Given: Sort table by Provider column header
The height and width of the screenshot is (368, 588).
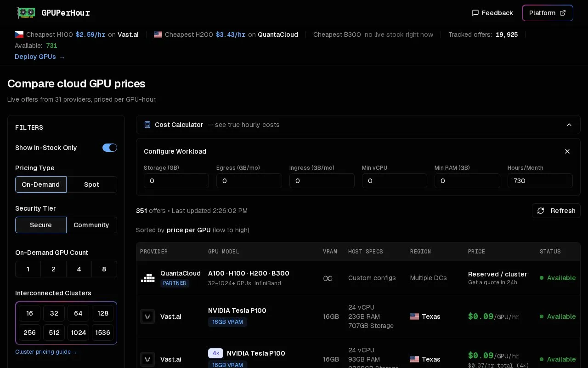Looking at the screenshot, I should click(x=154, y=252).
